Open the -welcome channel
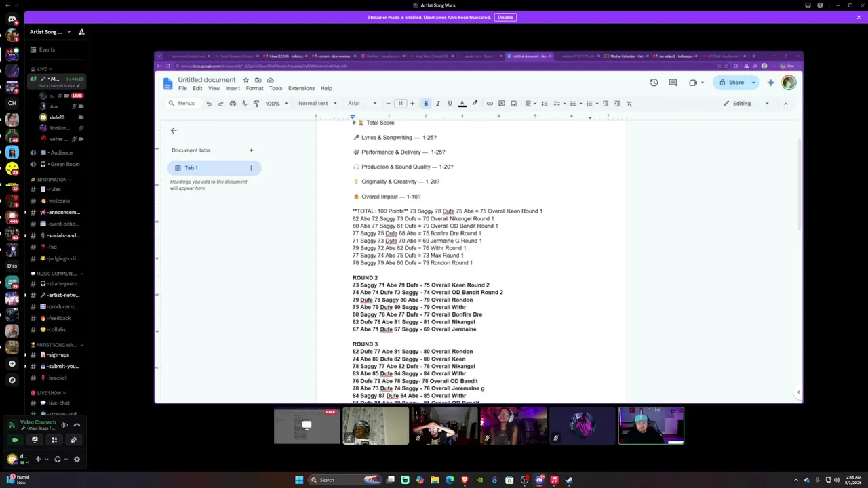 (57, 201)
